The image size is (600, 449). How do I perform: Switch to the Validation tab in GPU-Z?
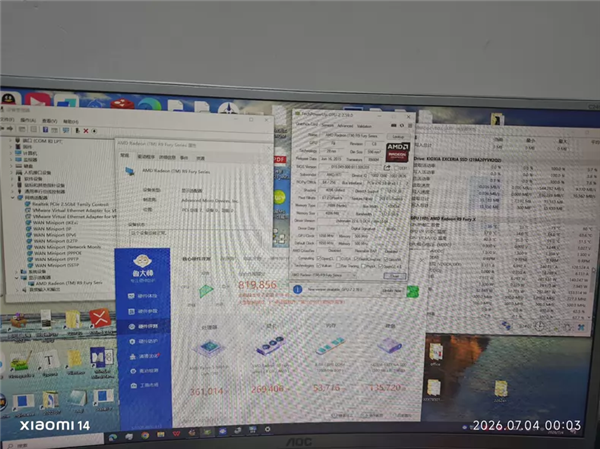pos(364,126)
